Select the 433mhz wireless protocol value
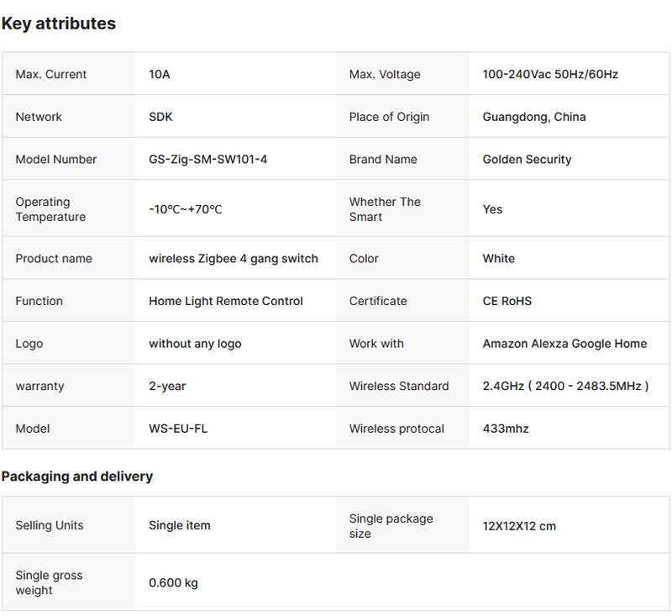The width and height of the screenshot is (672, 616). pyautogui.click(x=506, y=429)
